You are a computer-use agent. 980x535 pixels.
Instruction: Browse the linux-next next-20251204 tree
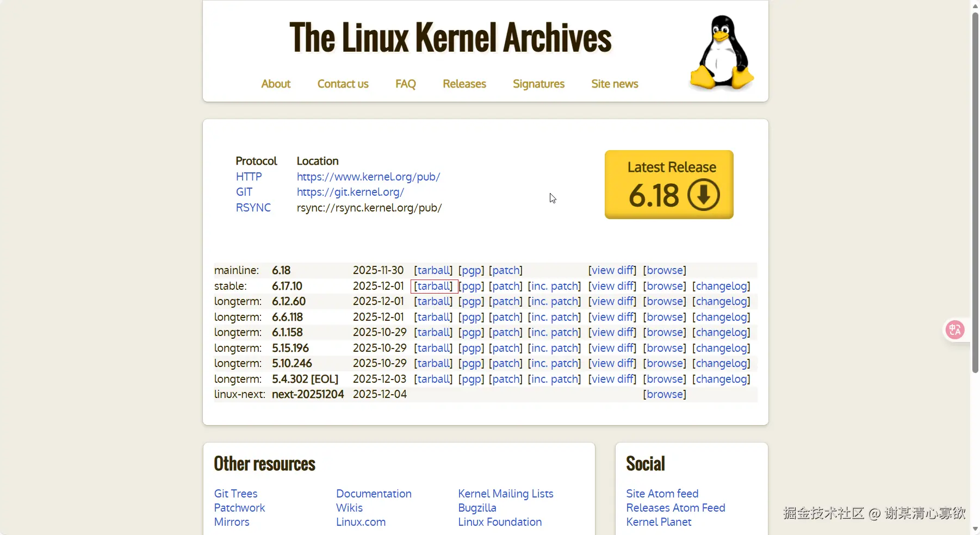pos(665,394)
